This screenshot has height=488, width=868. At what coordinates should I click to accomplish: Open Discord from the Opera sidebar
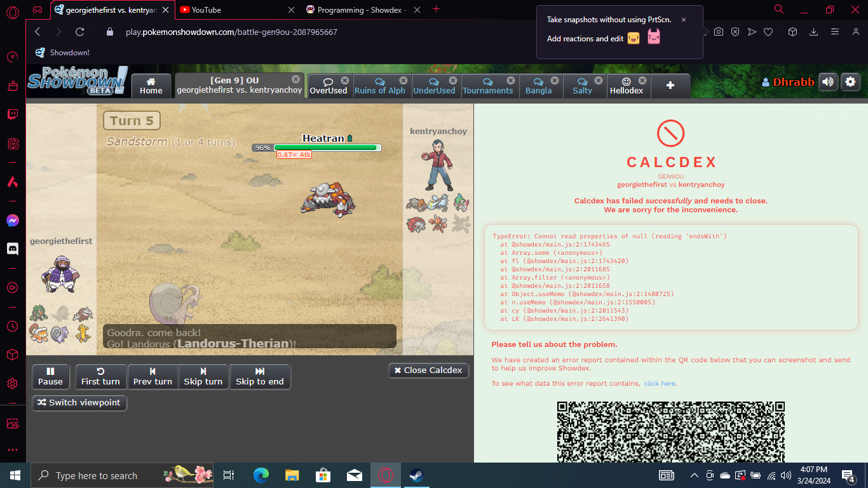(x=13, y=249)
